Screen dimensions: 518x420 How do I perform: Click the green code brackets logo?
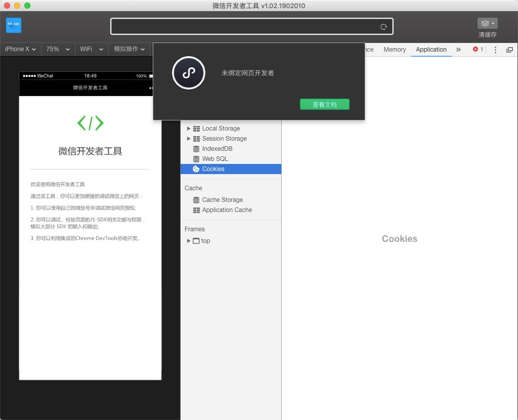[x=90, y=123]
